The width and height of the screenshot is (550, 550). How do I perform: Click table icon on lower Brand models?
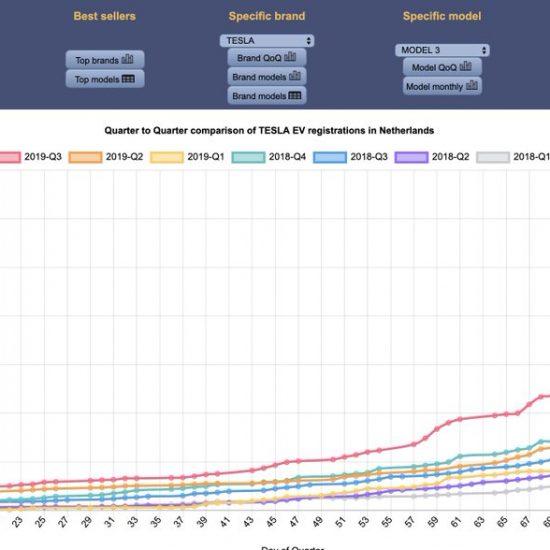(295, 95)
